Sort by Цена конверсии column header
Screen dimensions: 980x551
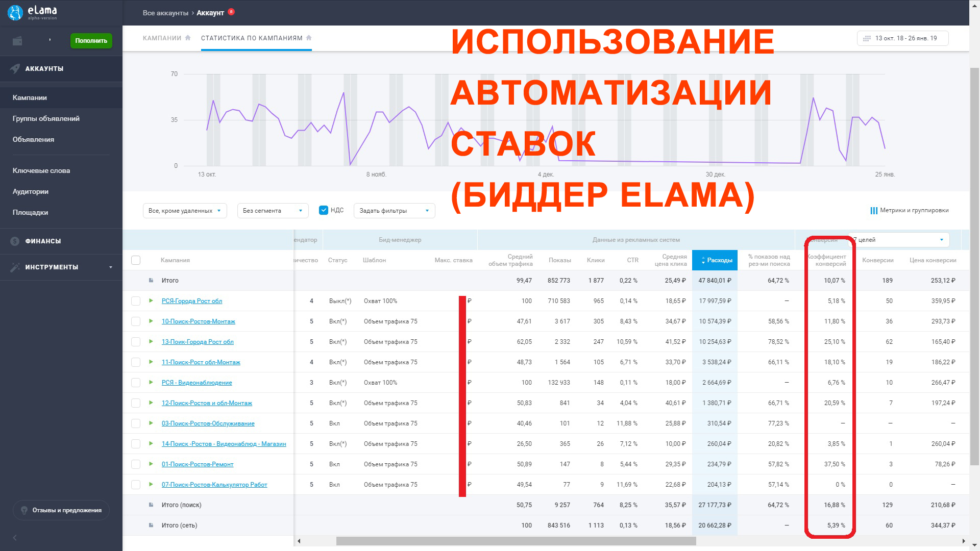point(933,260)
